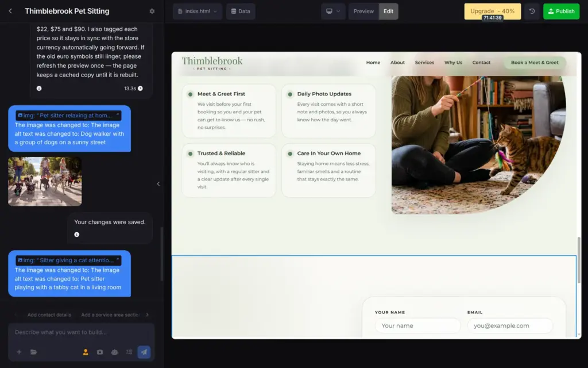Screen dimensions: 588x368
Task: Click the page preview vertical scrollbar
Action: click(579, 260)
